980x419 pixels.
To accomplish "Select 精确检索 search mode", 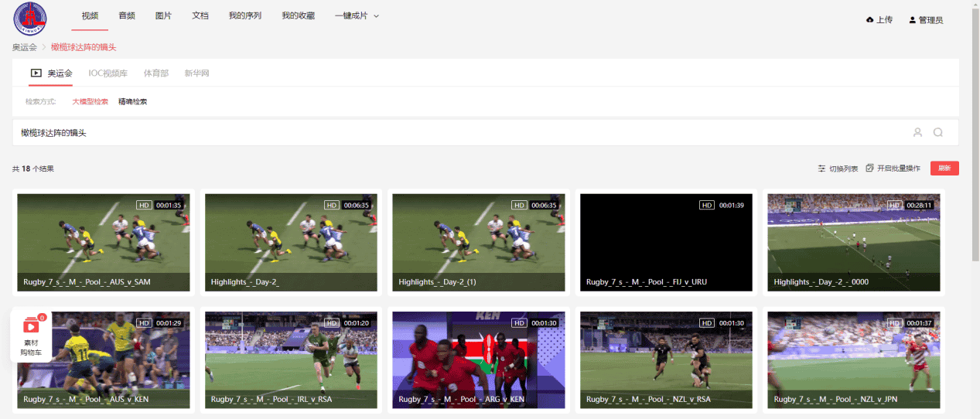I will [132, 101].
